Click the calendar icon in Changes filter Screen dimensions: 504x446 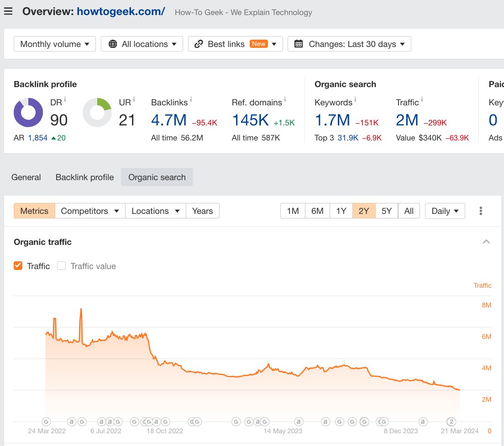[299, 44]
